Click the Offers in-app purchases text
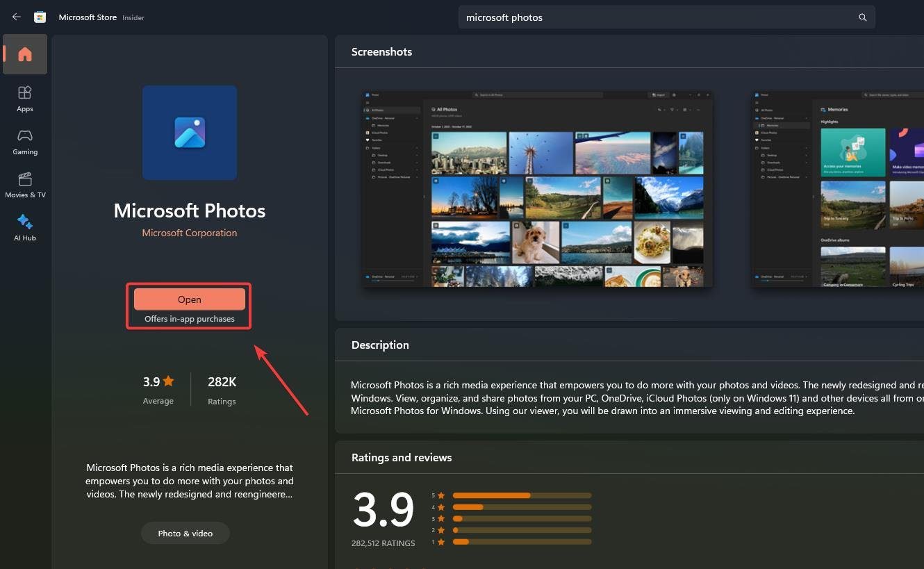 point(190,319)
